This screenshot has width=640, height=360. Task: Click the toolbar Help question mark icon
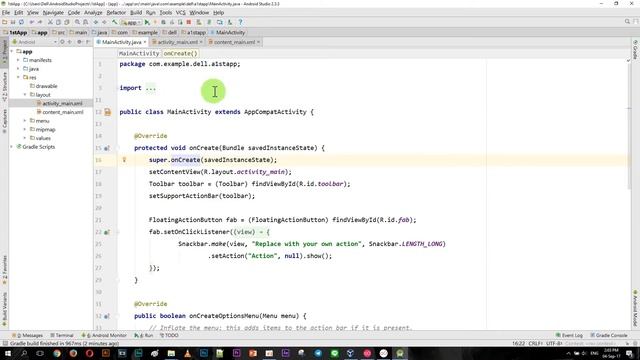(x=240, y=22)
